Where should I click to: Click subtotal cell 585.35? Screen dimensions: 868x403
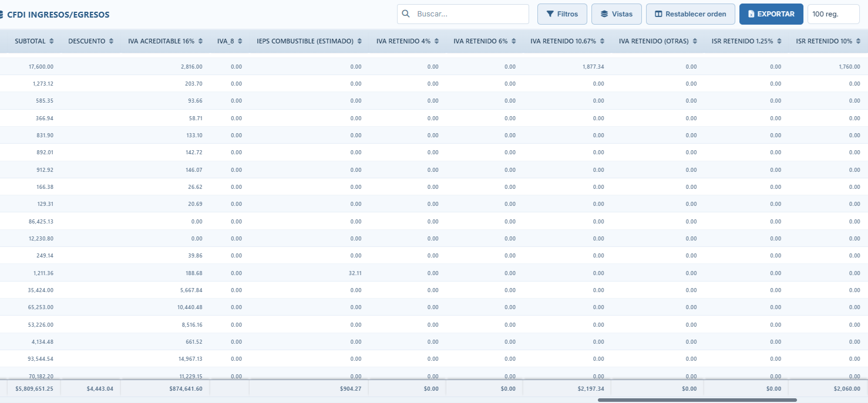pyautogui.click(x=45, y=101)
